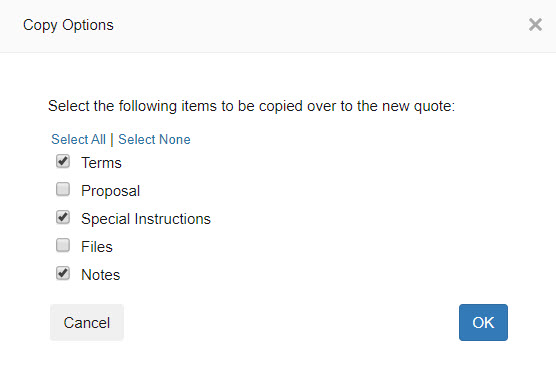
Task: Click the Copy Options dialog title
Action: (68, 25)
